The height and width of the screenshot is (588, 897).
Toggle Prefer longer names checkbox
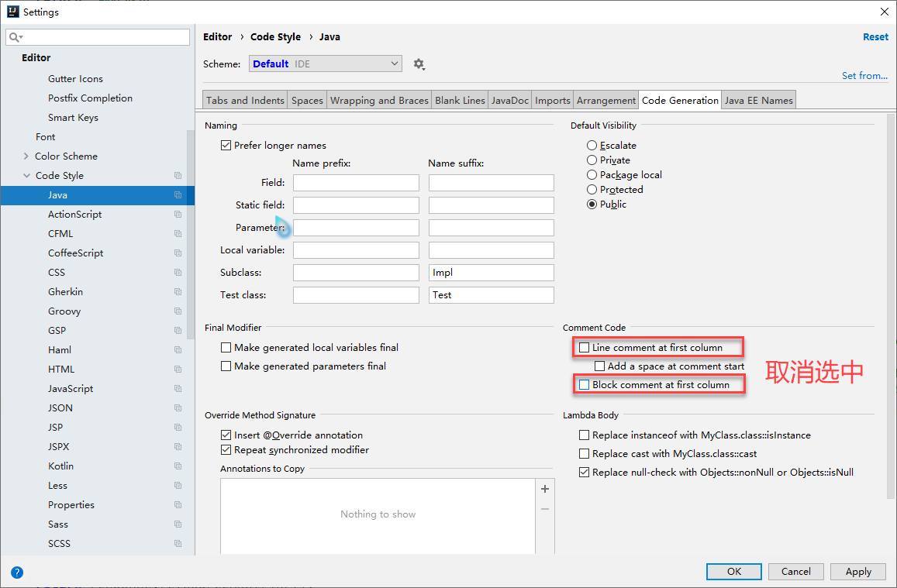pyautogui.click(x=226, y=145)
